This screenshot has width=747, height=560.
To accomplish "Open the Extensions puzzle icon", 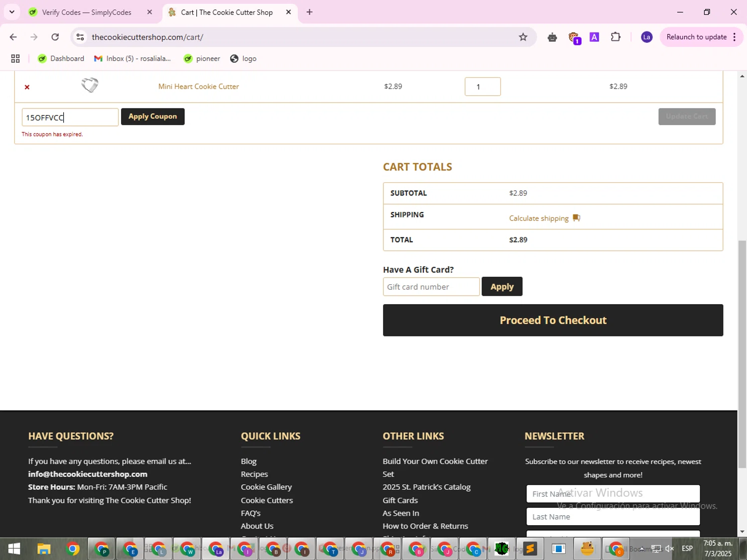I will [x=616, y=37].
